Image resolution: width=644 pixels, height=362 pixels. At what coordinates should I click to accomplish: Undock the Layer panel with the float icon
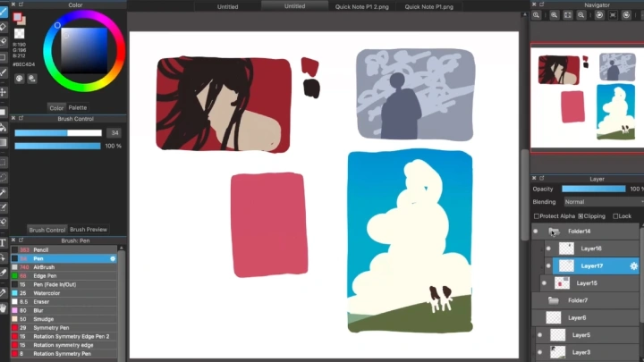(542, 179)
